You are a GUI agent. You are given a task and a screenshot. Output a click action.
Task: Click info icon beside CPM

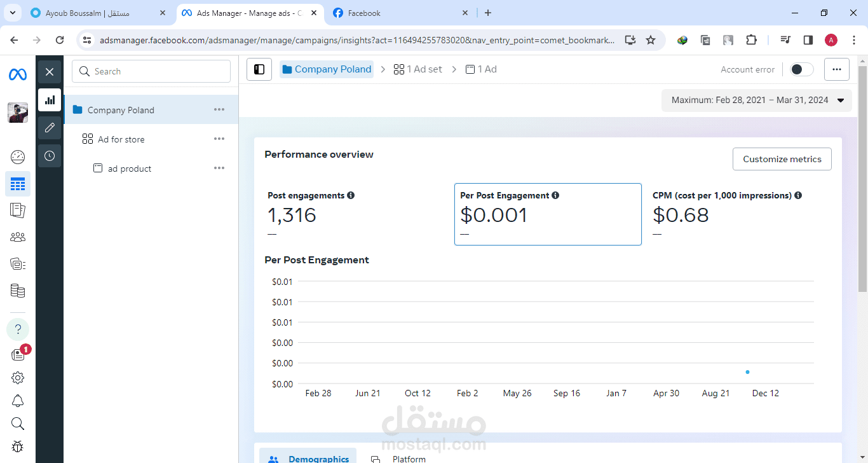coord(798,195)
